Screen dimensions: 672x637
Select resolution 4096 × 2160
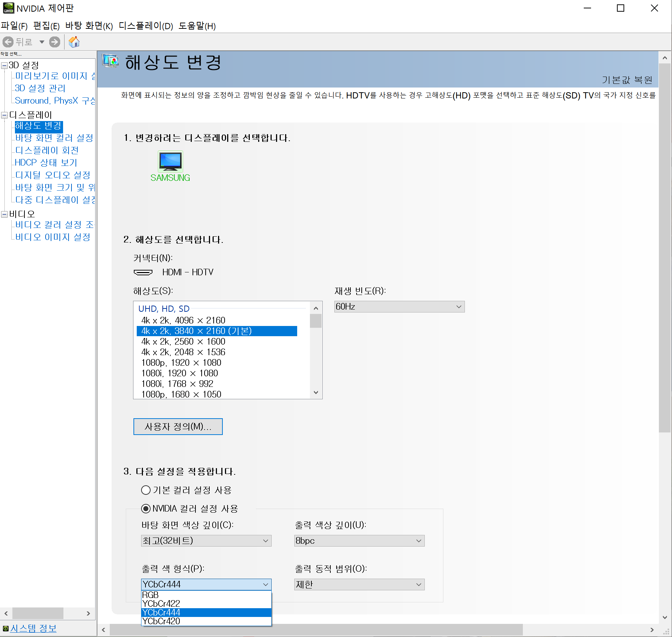[217, 321]
